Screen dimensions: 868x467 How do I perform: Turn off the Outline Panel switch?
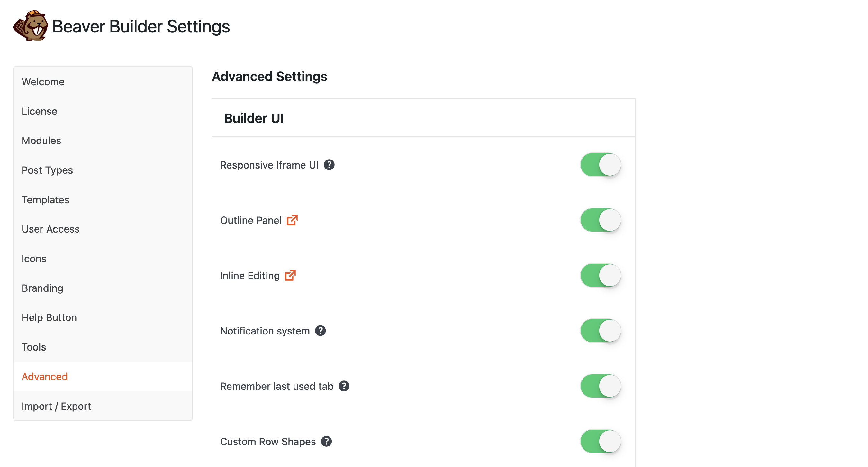tap(601, 220)
